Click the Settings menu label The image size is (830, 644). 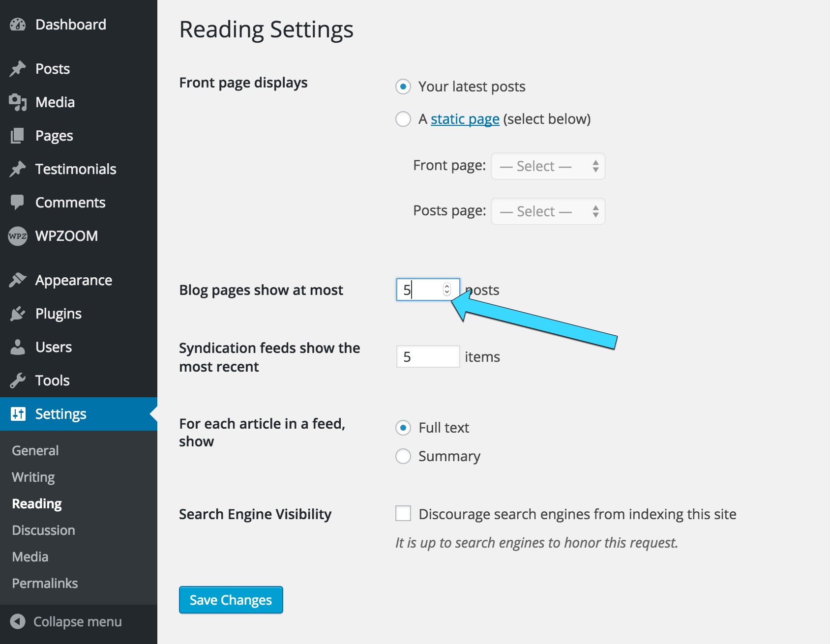pyautogui.click(x=61, y=414)
